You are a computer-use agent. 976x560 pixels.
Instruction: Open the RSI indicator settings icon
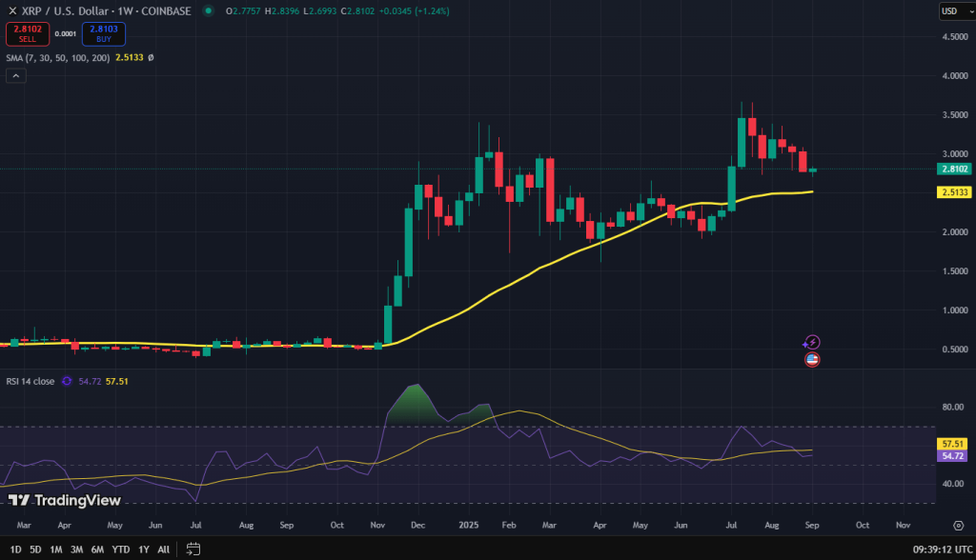point(67,380)
